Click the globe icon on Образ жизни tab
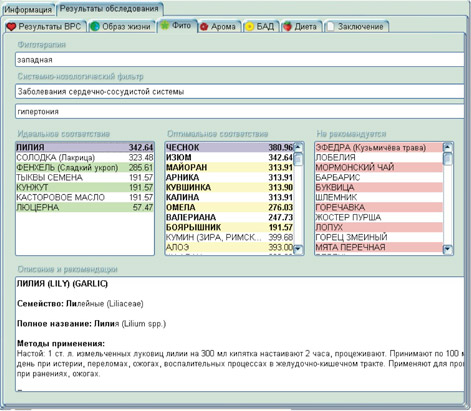This screenshot has width=471, height=411. click(95, 27)
